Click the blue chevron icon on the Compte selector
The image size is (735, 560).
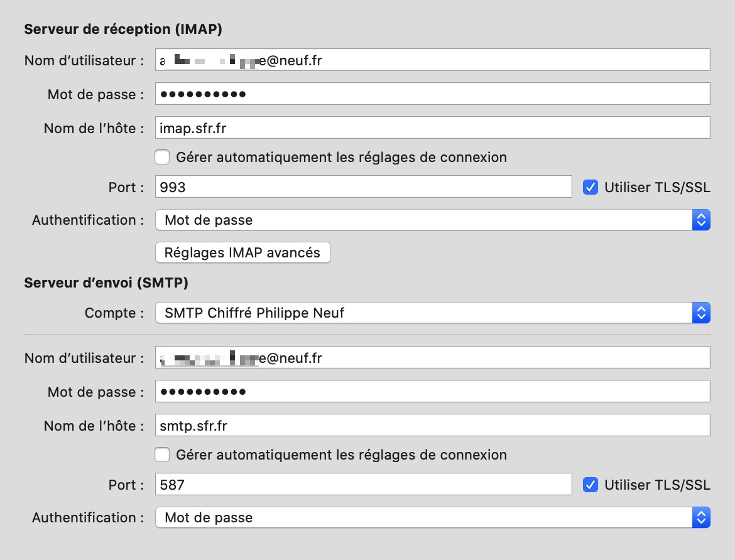coord(702,313)
